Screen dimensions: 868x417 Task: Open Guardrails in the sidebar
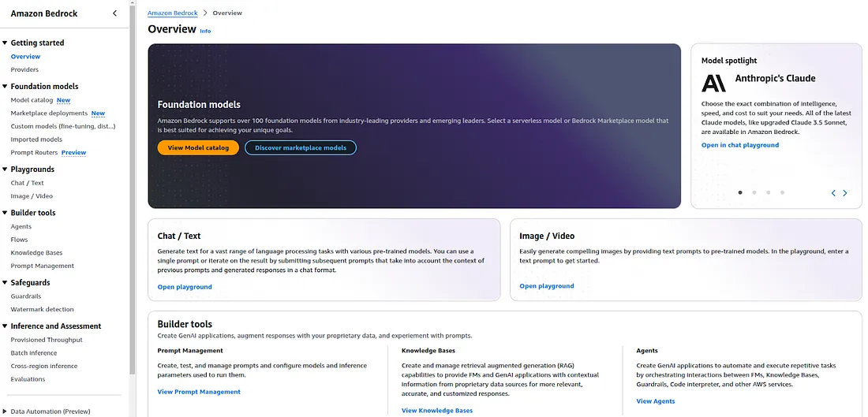click(x=26, y=296)
